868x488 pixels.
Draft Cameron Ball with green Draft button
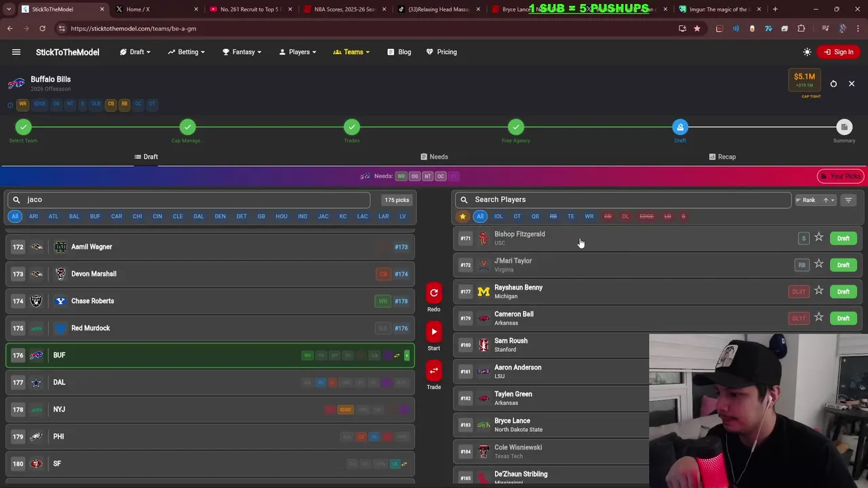[x=843, y=318]
